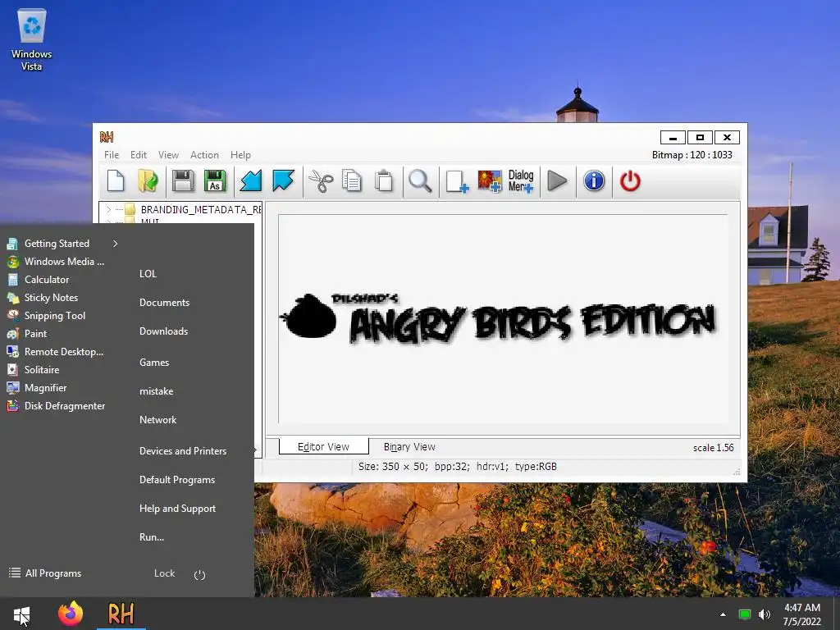Open the File menu
The width and height of the screenshot is (840, 630).
112,155
